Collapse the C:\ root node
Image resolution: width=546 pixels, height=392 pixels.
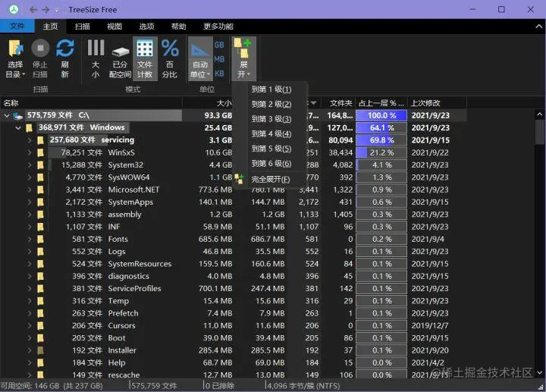click(7, 115)
